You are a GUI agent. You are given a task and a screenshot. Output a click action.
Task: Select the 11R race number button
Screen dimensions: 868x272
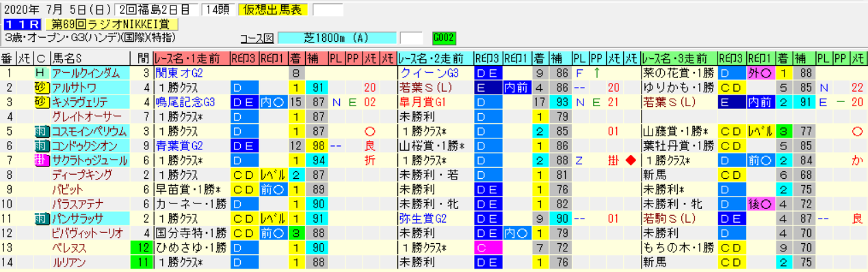(22, 24)
